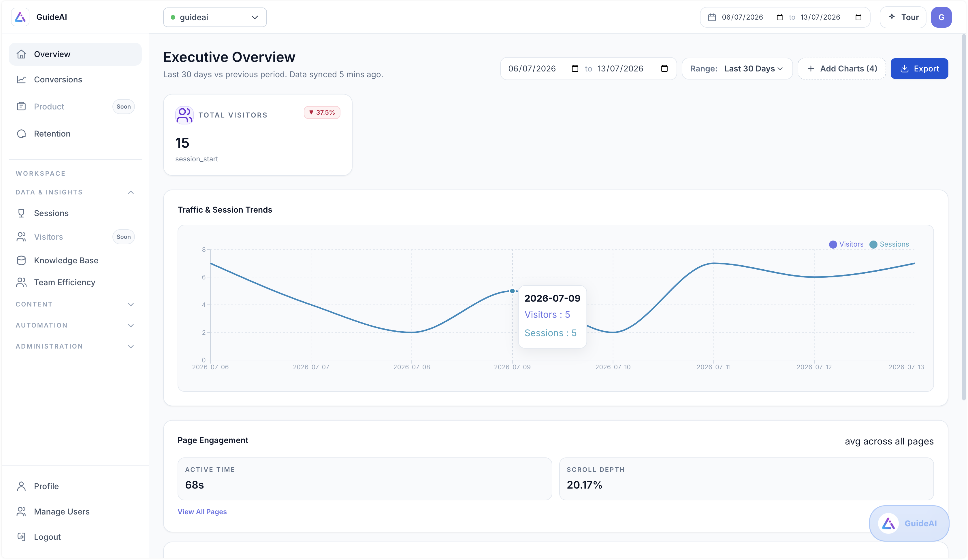Click the Export button
The height and width of the screenshot is (560, 968).
point(919,69)
